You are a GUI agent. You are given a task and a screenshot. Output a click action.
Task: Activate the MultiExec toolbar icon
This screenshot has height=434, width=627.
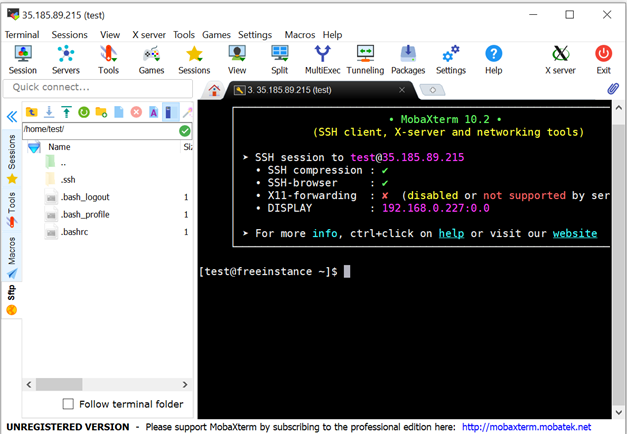tap(322, 60)
